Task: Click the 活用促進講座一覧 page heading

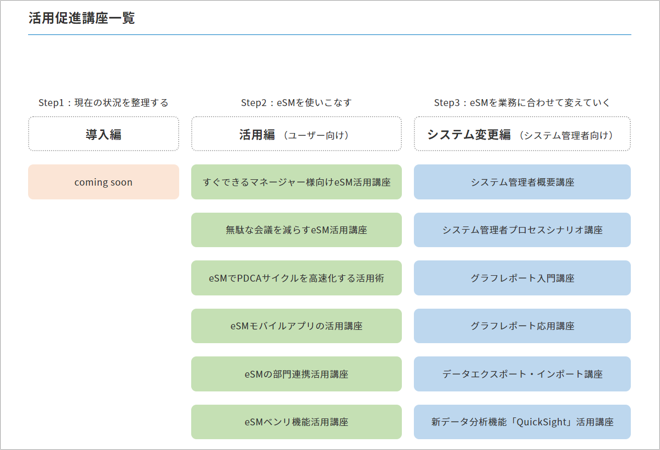Action: [x=82, y=18]
